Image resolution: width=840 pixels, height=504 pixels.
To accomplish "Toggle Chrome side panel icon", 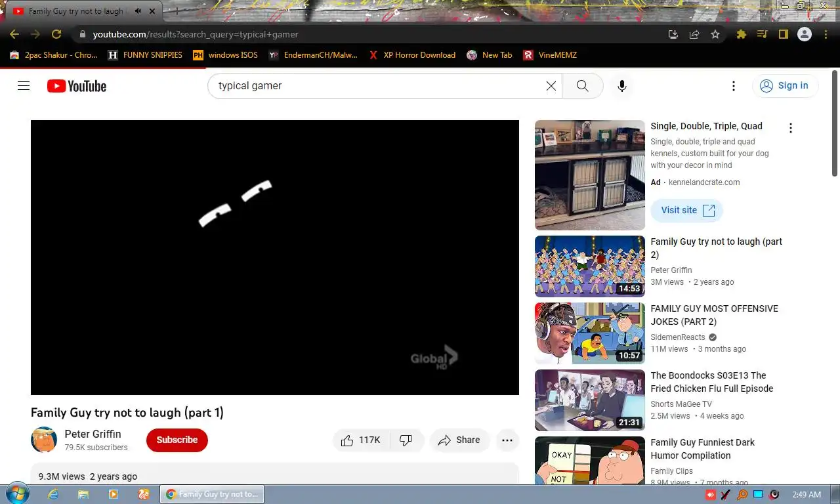I will click(x=783, y=34).
